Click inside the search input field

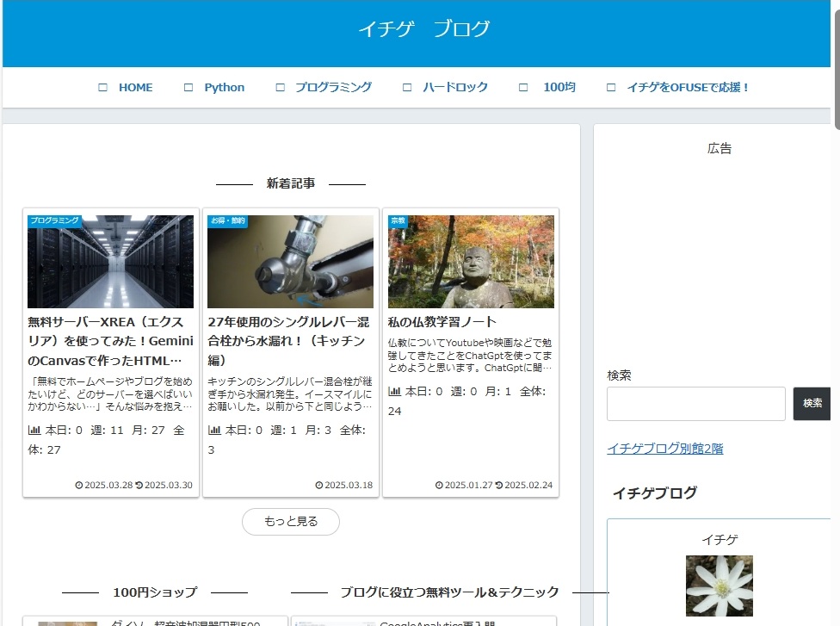pos(695,403)
